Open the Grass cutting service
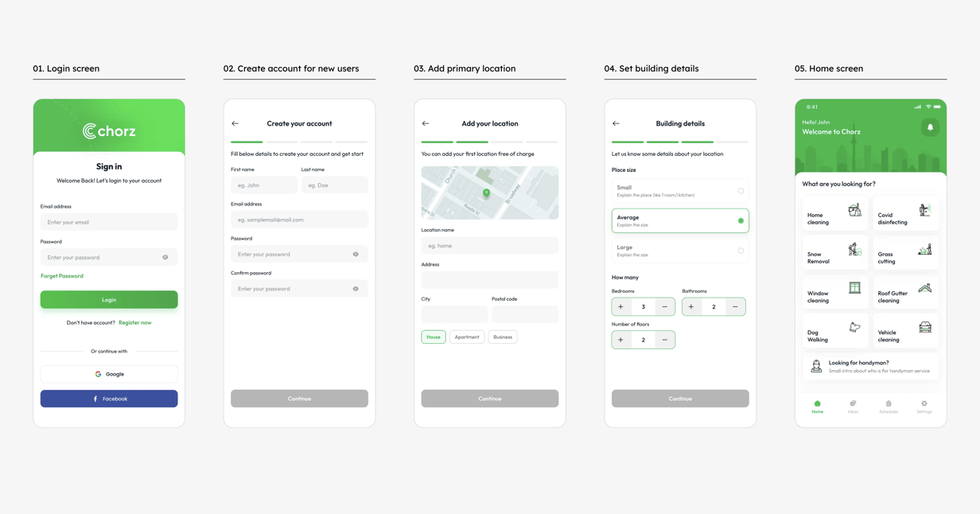 pos(905,254)
